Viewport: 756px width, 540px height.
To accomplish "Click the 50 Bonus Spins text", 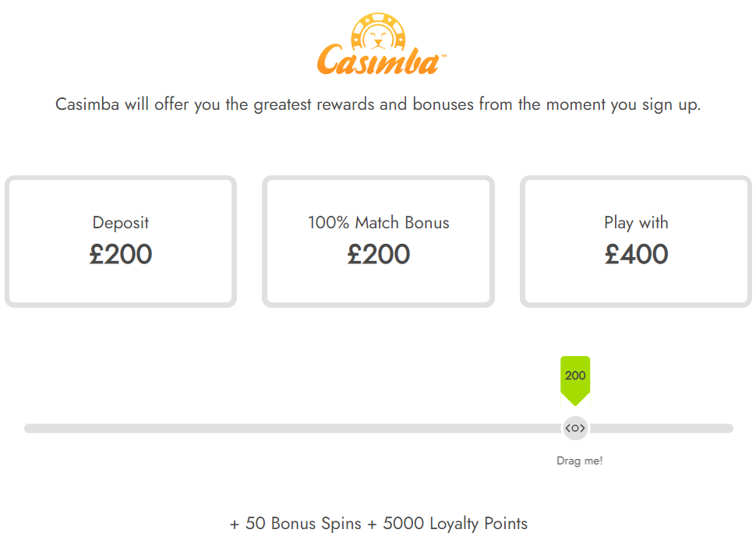I will tap(303, 524).
